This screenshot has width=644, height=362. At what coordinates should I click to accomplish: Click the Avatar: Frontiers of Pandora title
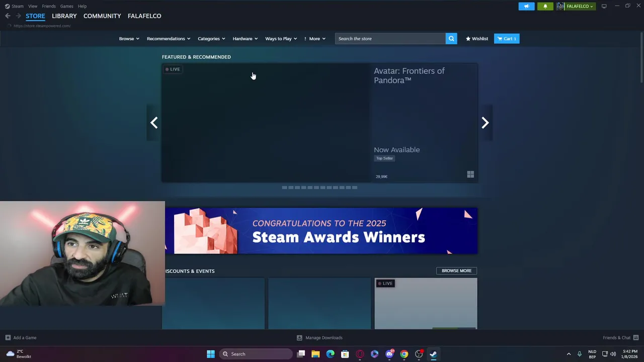pyautogui.click(x=409, y=75)
